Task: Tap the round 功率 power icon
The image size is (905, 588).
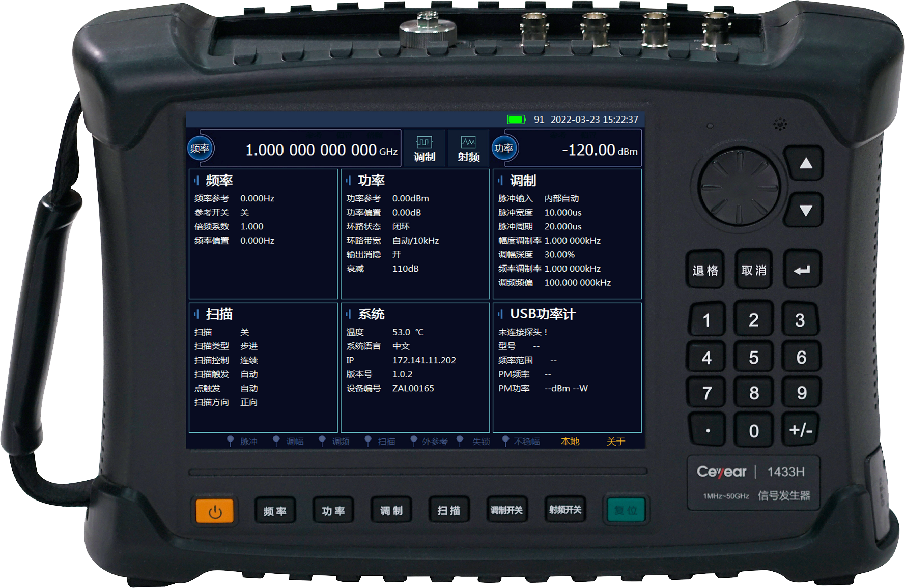Action: click(503, 149)
